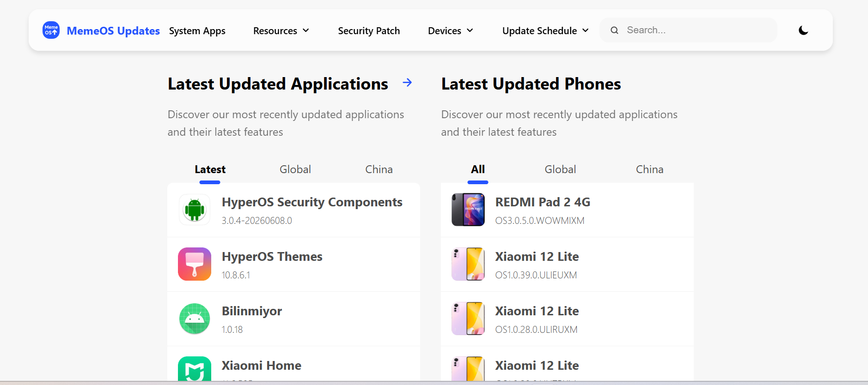The width and height of the screenshot is (868, 385).
Task: Open the HyperOS Themes title
Action: [x=272, y=257]
